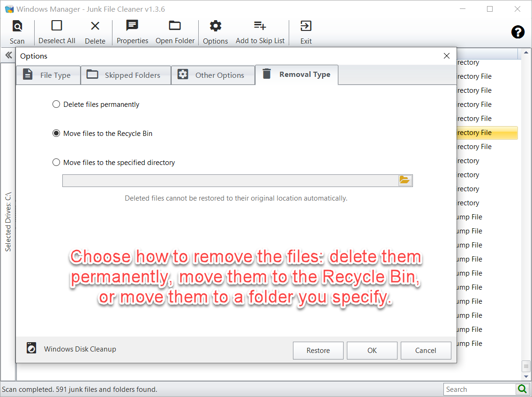The image size is (532, 397).
Task: Click the scroll up arrow of results list
Action: (x=526, y=52)
